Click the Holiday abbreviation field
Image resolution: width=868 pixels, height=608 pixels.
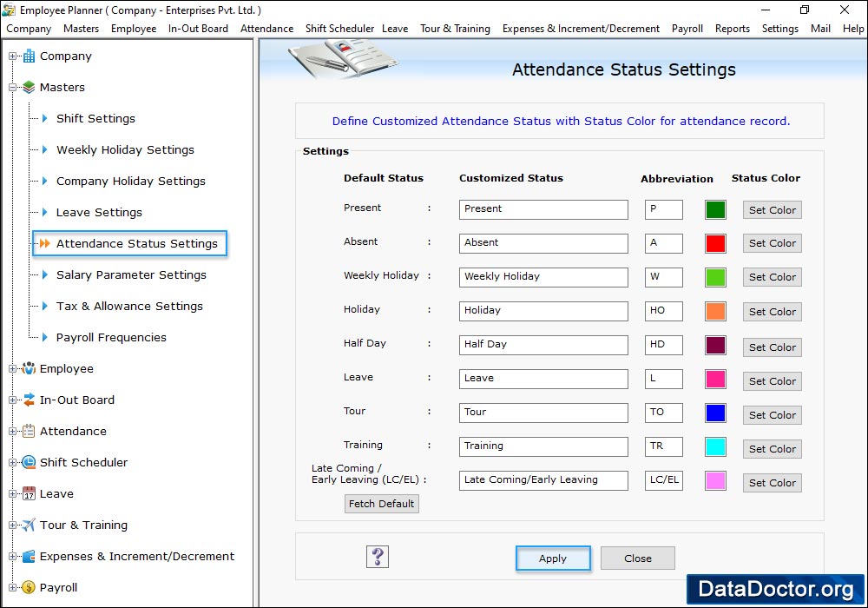point(663,311)
